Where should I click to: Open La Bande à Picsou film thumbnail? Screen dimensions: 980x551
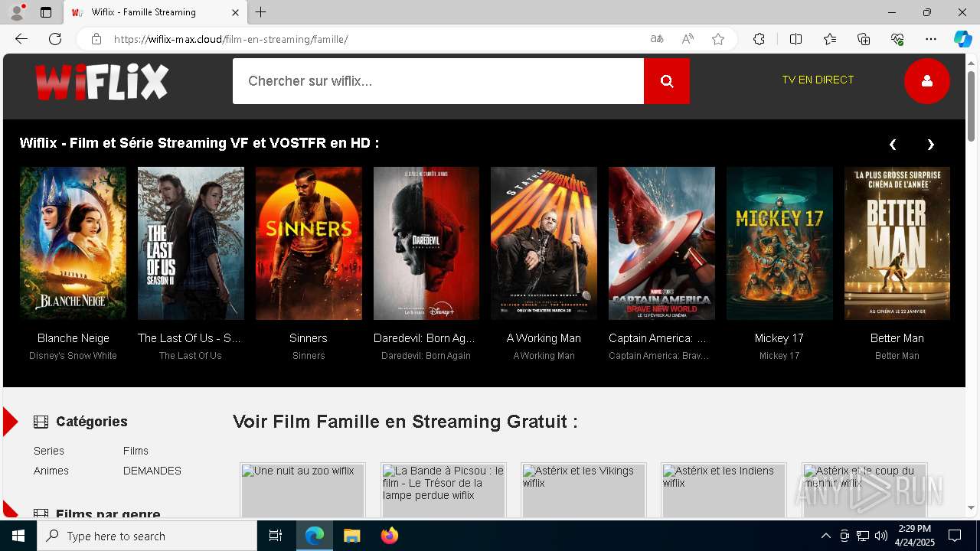pyautogui.click(x=443, y=490)
